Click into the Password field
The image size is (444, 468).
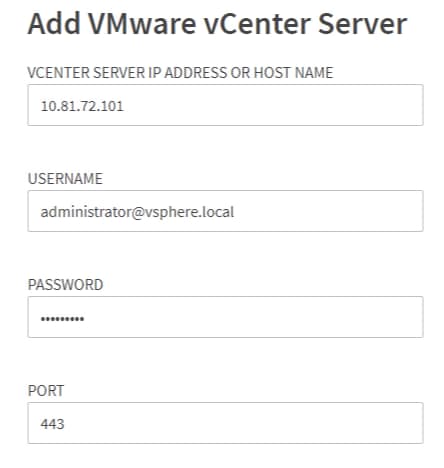(225, 317)
